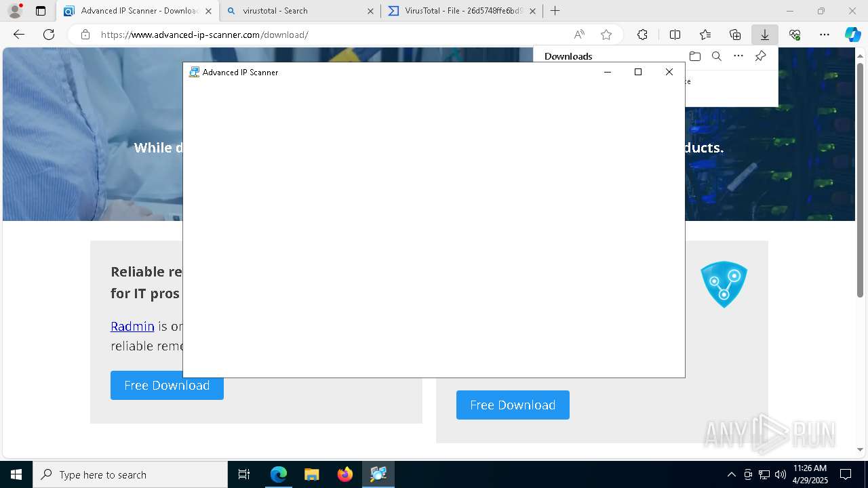Open the tab actions menu icon
The image size is (868, 488).
point(41,11)
